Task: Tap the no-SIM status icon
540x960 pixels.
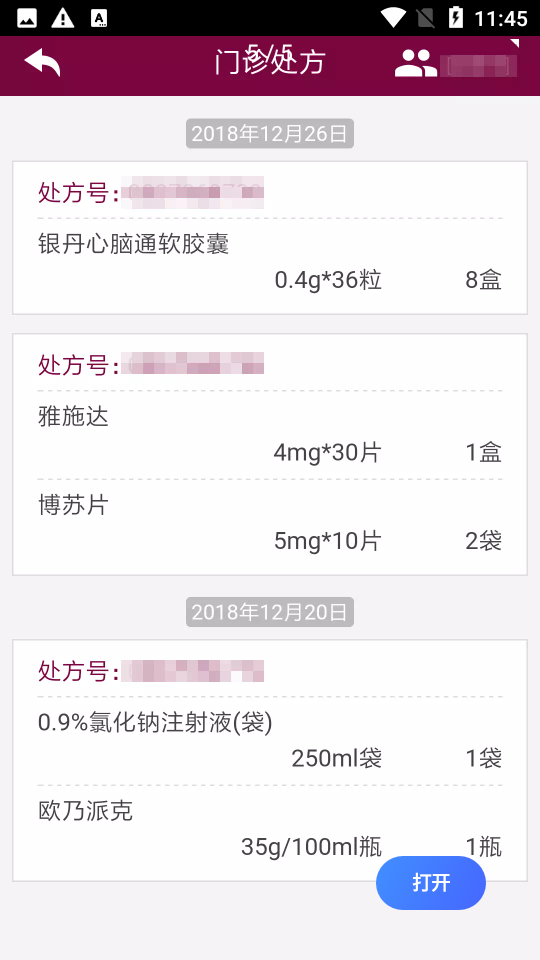Action: [x=426, y=18]
